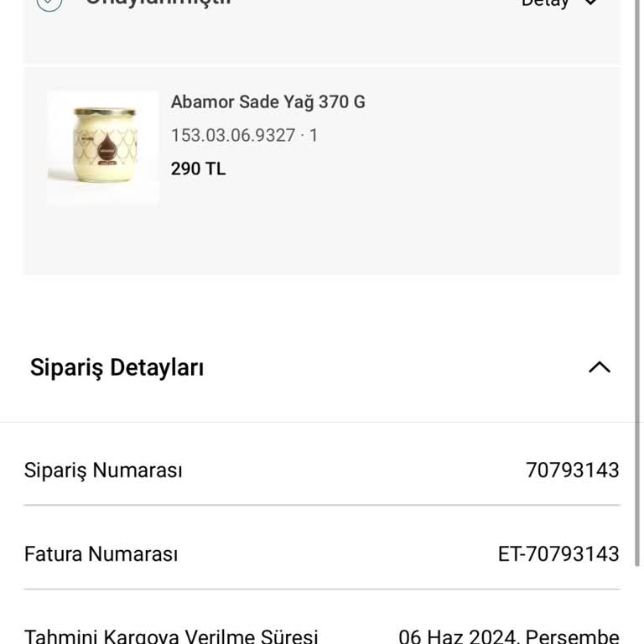Select the product code 153.03.06.9327
Viewport: 644px width, 644px height.
(233, 135)
